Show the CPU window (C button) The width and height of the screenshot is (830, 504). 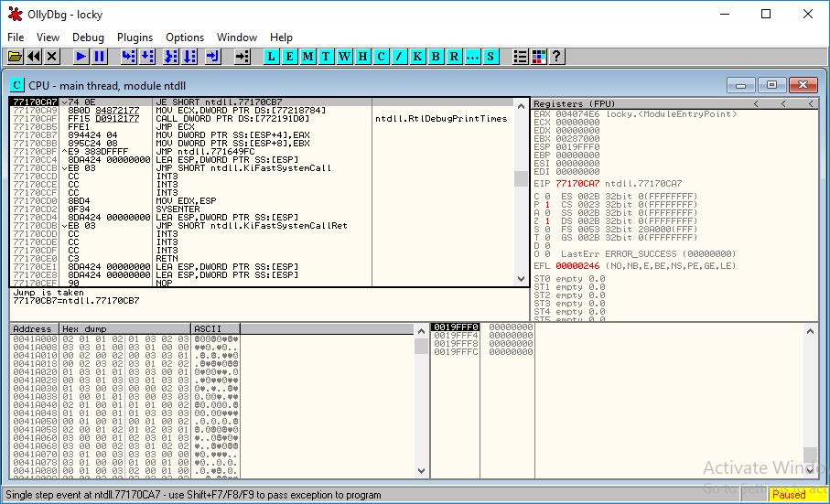(381, 56)
